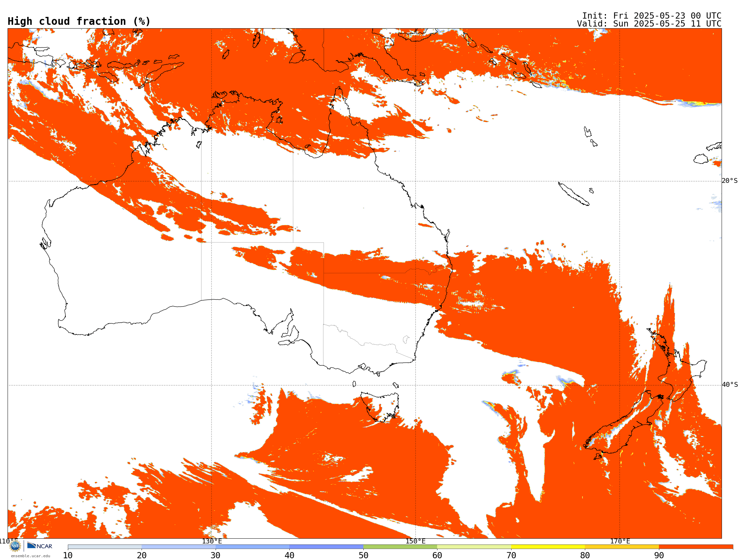744x560 pixels.
Task: Click the colorbar tick label 70
Action: coord(511,556)
